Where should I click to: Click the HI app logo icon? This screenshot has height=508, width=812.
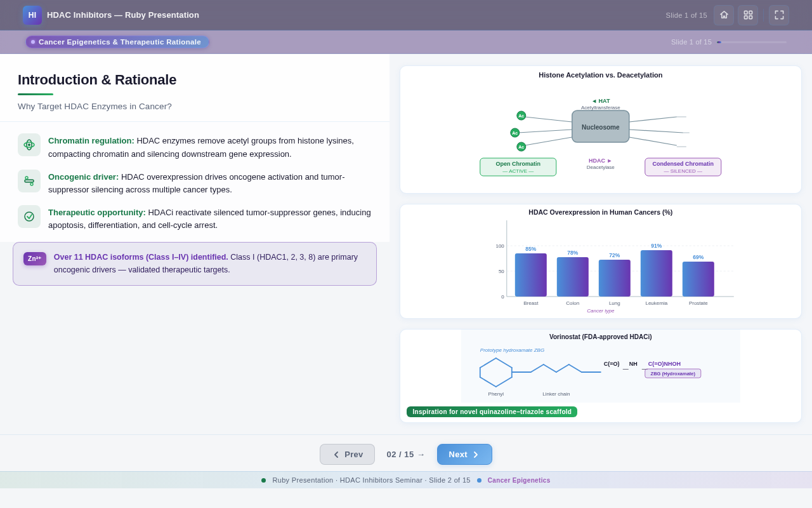pyautogui.click(x=32, y=15)
